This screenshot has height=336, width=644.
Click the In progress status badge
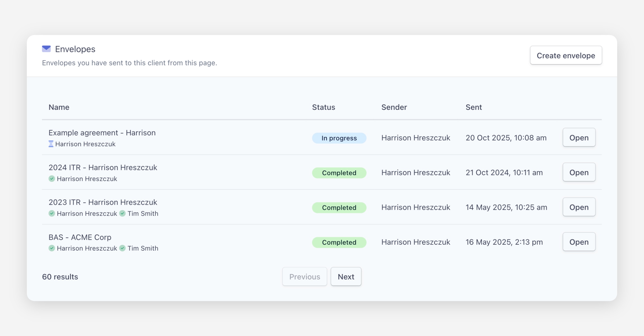tap(339, 138)
